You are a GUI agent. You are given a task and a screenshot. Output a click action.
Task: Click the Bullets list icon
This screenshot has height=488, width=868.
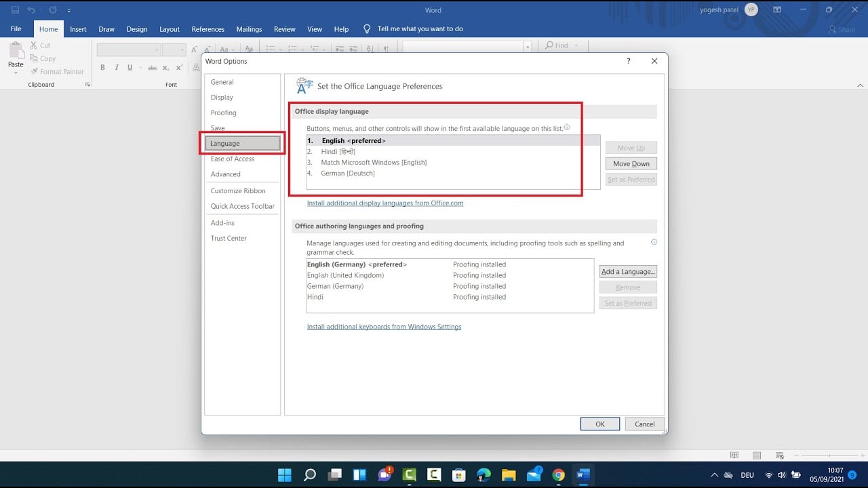click(270, 49)
